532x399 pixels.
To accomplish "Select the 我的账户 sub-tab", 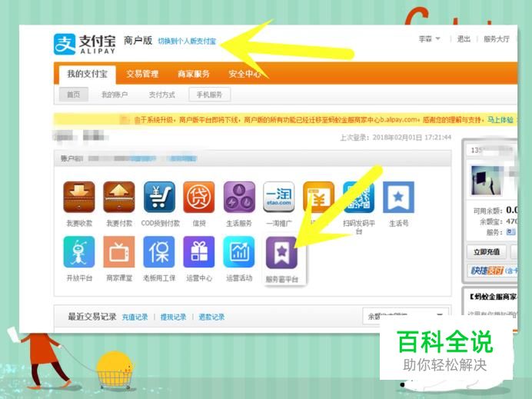I will coord(115,95).
